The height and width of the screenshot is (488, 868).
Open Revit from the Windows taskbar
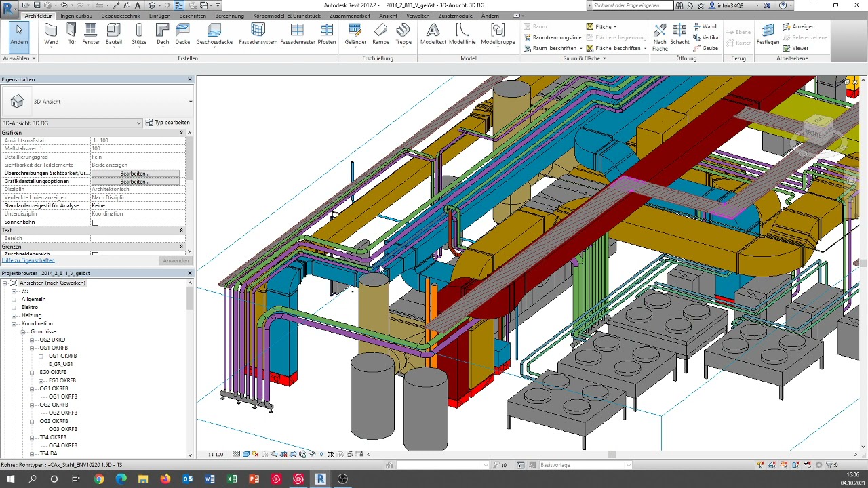320,479
